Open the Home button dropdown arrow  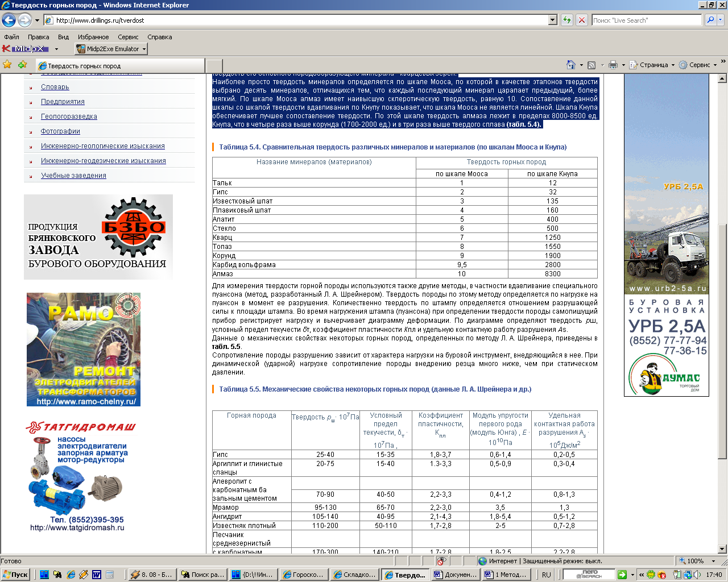[x=581, y=65]
